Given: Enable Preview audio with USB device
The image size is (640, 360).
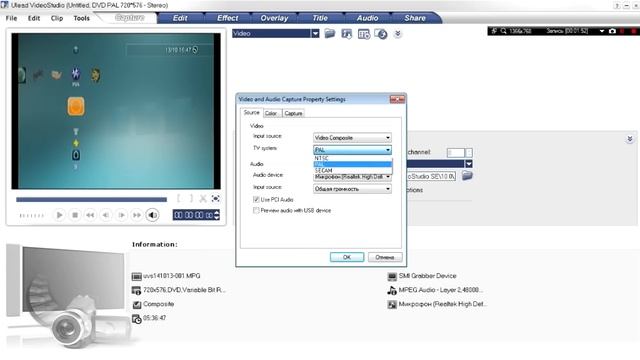Looking at the screenshot, I should [x=256, y=211].
